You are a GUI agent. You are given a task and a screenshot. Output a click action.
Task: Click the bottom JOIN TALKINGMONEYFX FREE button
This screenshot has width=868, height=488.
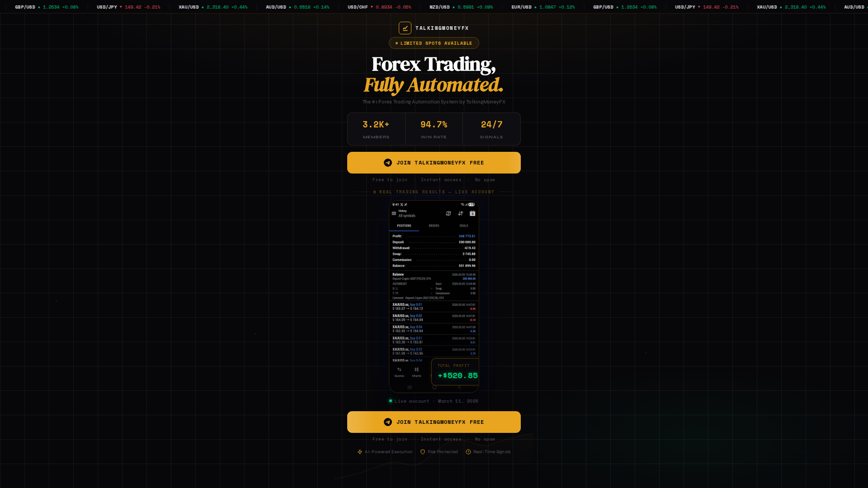click(x=434, y=422)
